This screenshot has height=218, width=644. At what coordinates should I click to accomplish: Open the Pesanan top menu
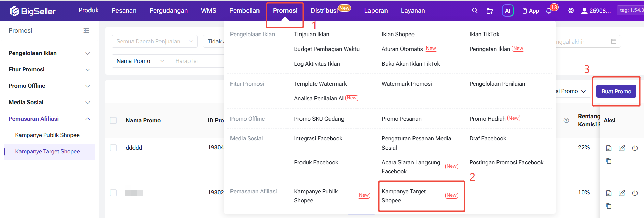click(x=124, y=11)
